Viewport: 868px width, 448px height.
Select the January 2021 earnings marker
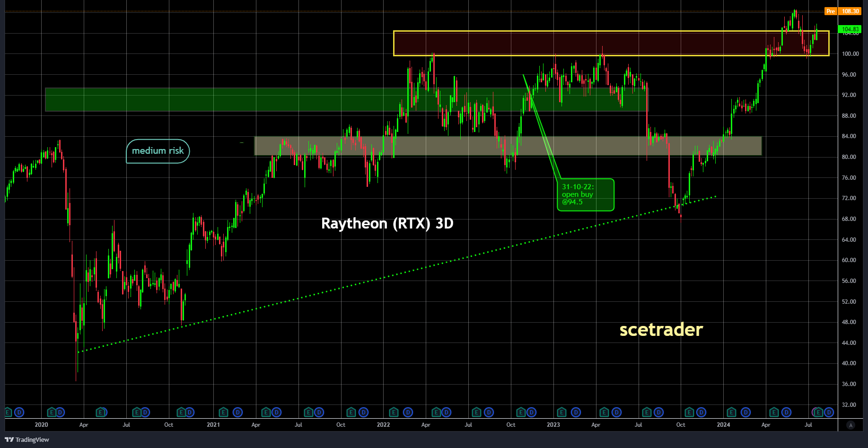coord(223,413)
